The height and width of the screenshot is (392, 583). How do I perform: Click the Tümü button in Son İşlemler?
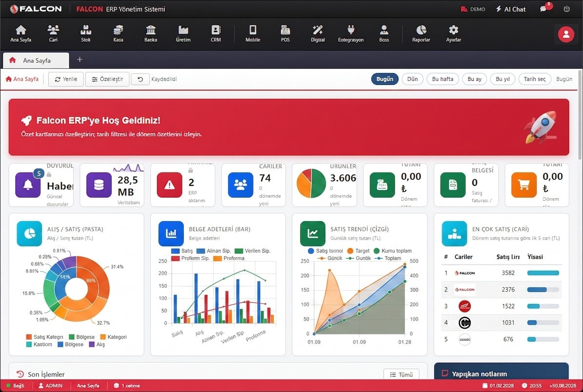401,374
